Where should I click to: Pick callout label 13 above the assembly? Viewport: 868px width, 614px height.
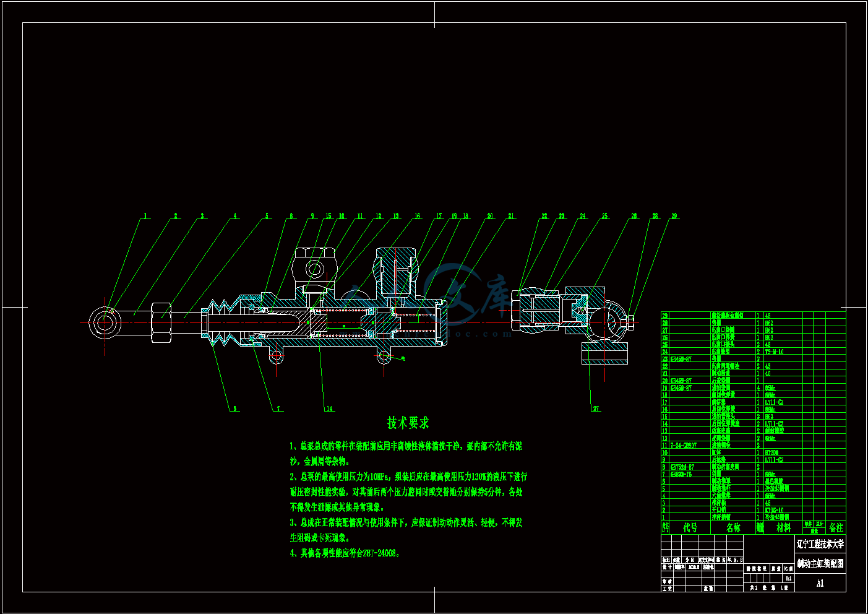click(x=396, y=216)
